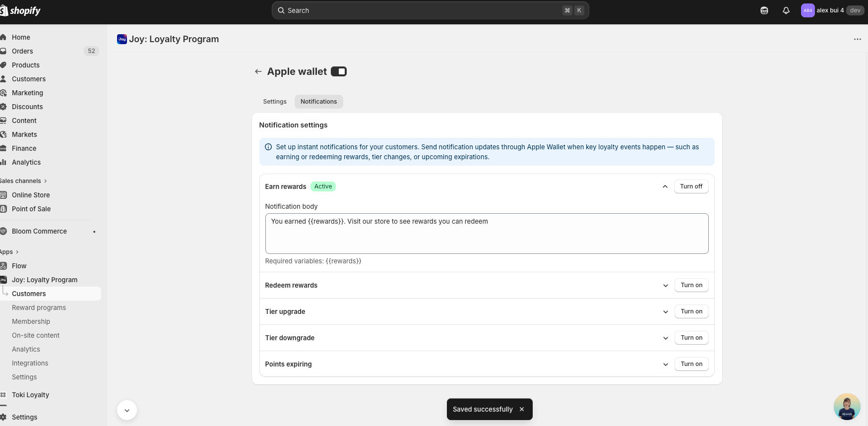Open Customers under Joy: Loyalty Program

point(29,294)
